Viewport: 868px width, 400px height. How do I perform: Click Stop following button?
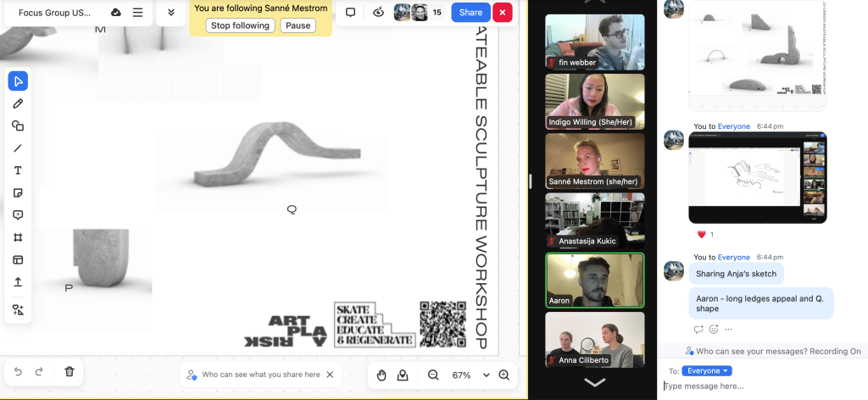point(240,25)
